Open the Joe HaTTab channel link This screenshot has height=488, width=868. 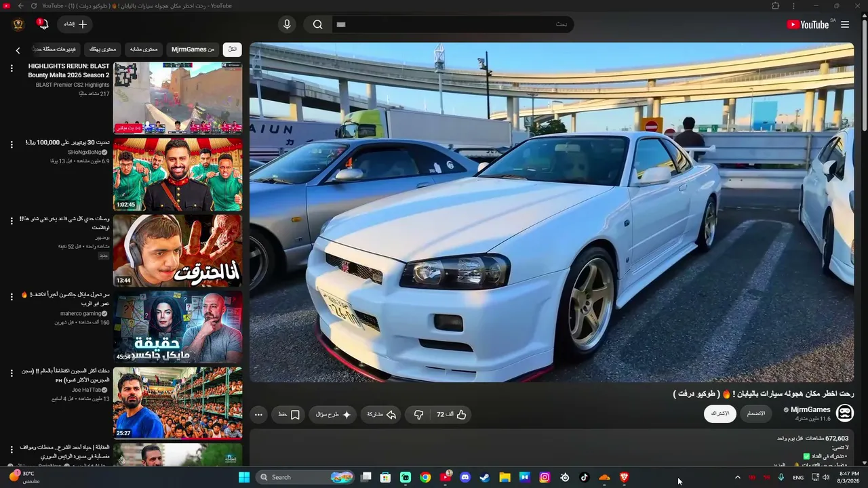(x=87, y=390)
